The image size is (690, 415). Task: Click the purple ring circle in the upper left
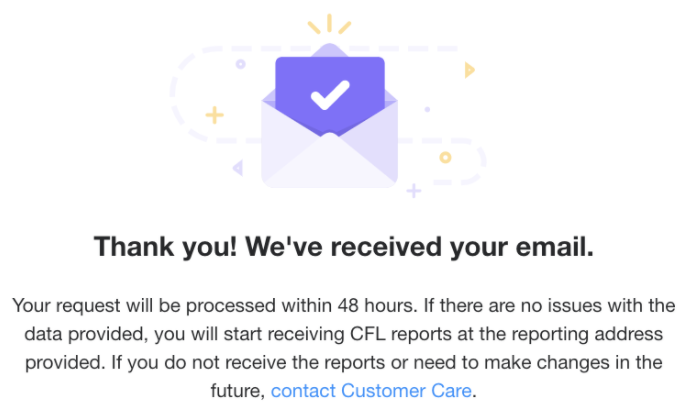240,64
